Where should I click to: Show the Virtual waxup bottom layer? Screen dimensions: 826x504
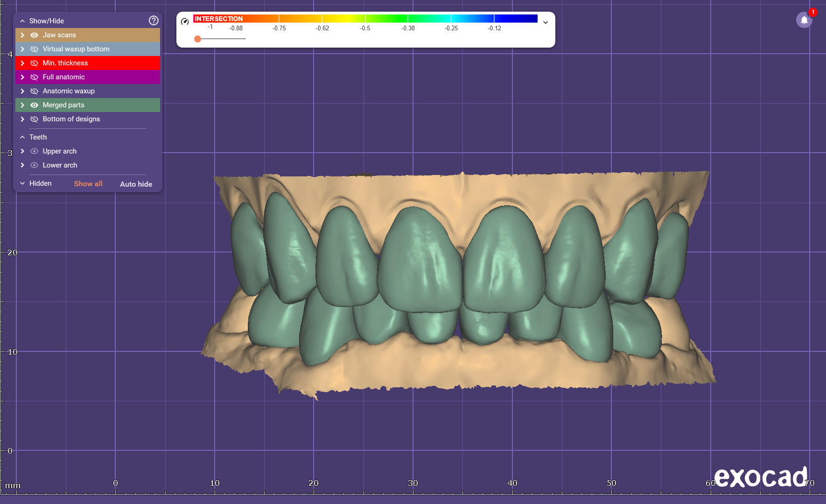(x=34, y=49)
